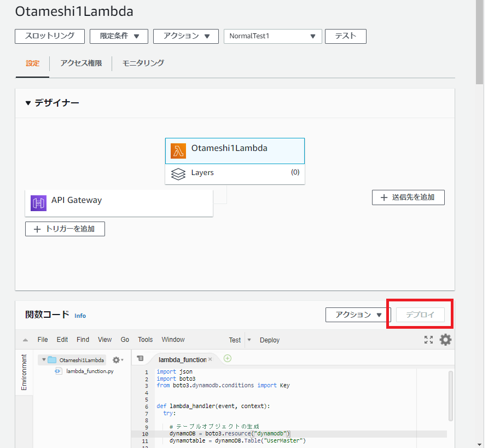The width and height of the screenshot is (494, 448).
Task: Click the tab list icon beside editor tabs
Action: point(140,358)
